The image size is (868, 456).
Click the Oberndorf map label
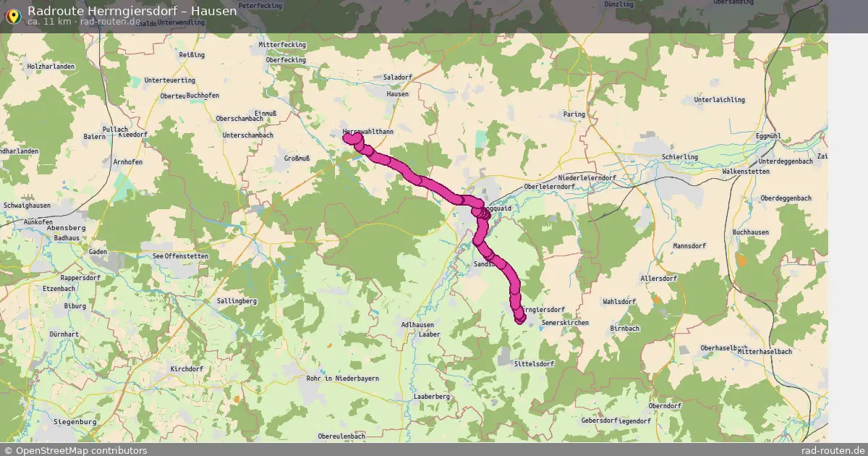click(x=665, y=406)
